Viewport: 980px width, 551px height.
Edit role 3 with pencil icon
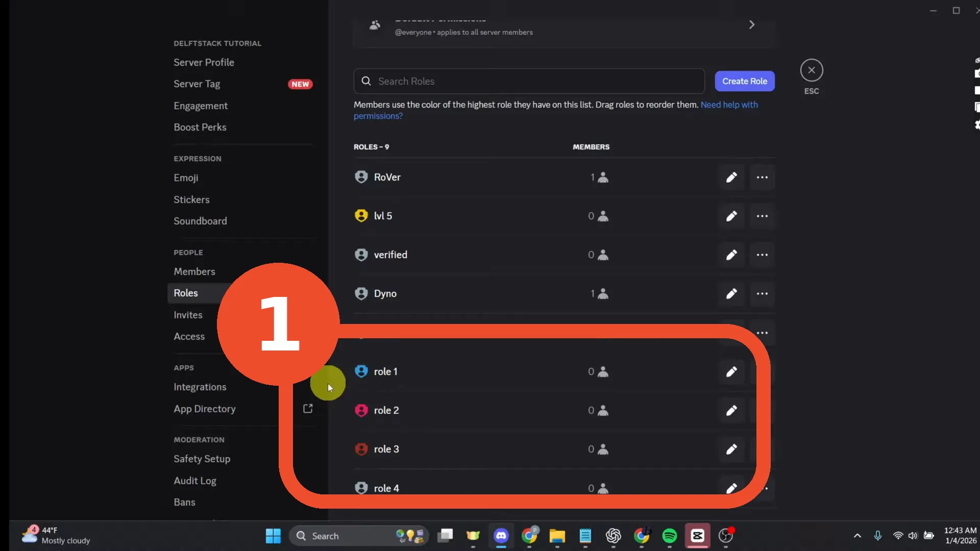coord(731,449)
